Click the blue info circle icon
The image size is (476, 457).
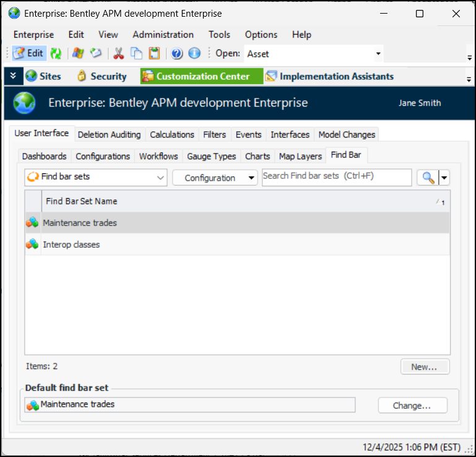pyautogui.click(x=194, y=53)
